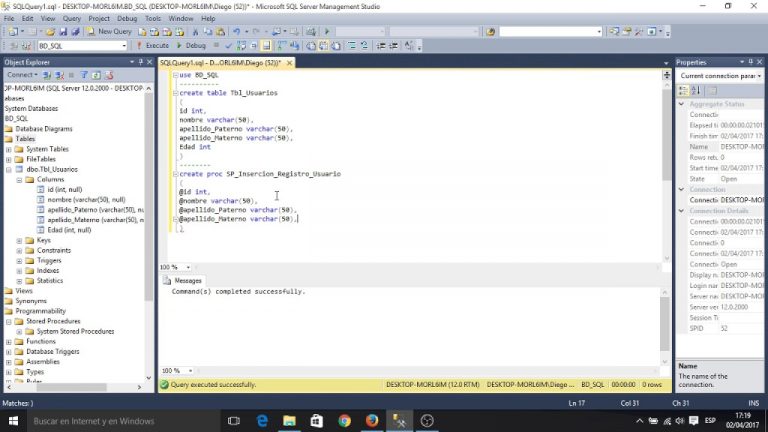Open the editor zoom 100 % dropdown
The image size is (768, 432).
point(188,267)
